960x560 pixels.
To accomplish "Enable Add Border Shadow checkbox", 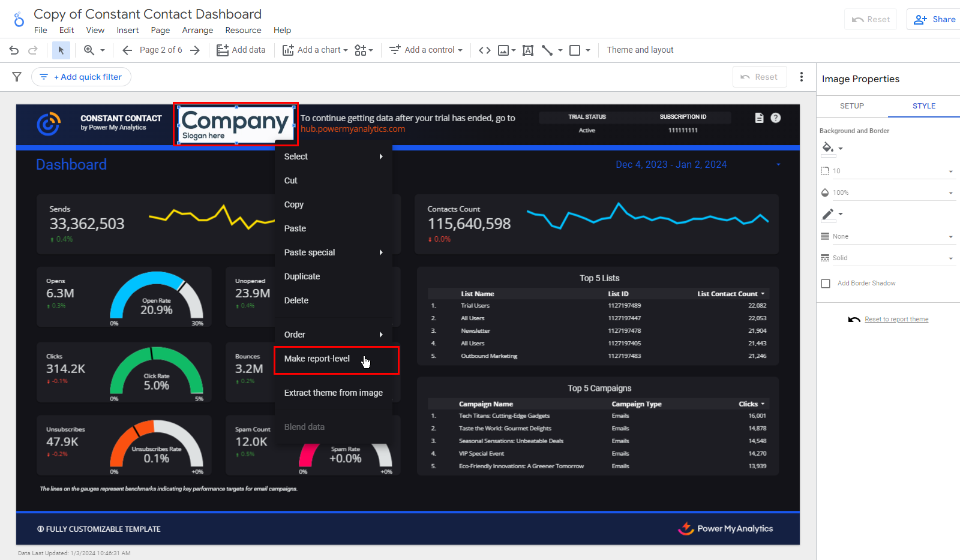I will click(826, 283).
